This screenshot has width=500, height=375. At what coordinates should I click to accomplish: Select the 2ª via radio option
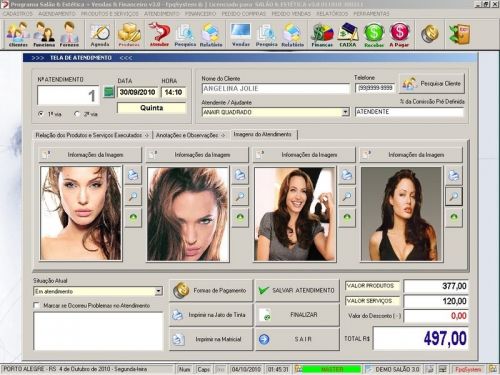[x=77, y=114]
